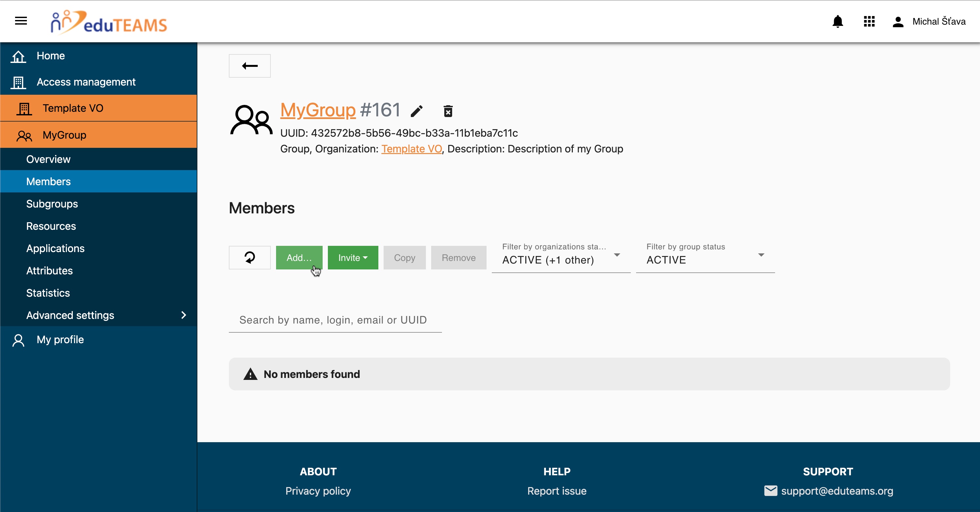Click the warning triangle icon
This screenshot has height=512, width=980.
tap(250, 374)
